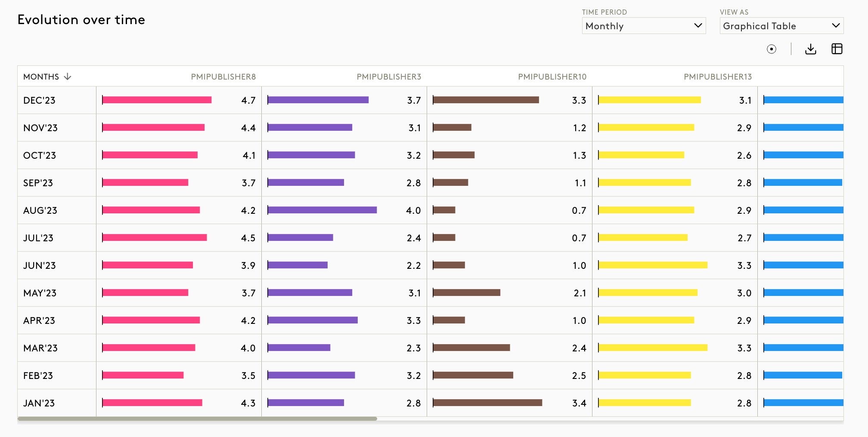Click the chevron on the Monthly selector
868x437 pixels.
[x=698, y=26]
